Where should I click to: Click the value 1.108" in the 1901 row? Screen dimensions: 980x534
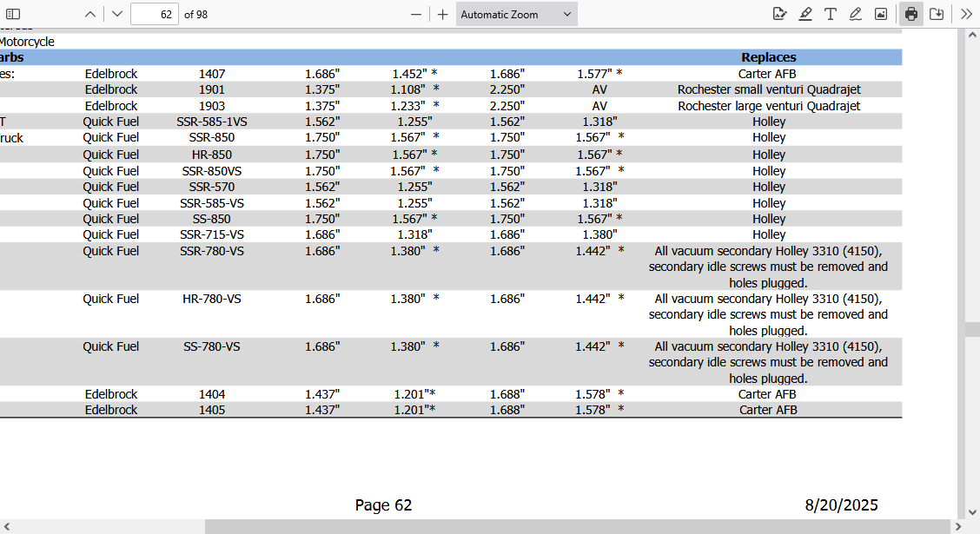coord(408,89)
